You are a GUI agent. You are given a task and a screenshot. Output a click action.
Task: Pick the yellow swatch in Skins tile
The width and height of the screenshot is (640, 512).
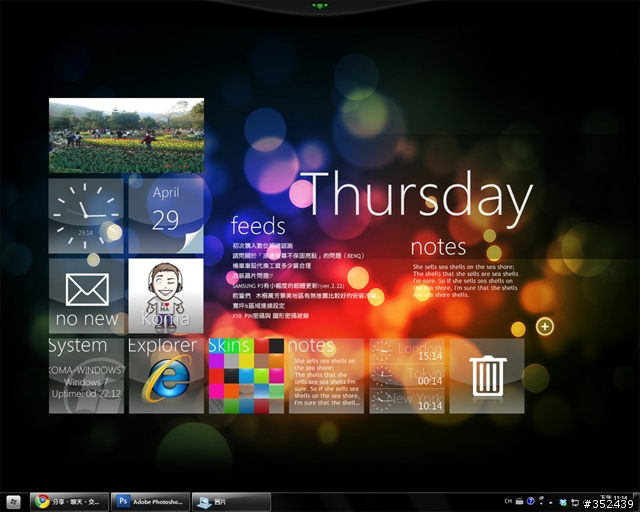246,361
